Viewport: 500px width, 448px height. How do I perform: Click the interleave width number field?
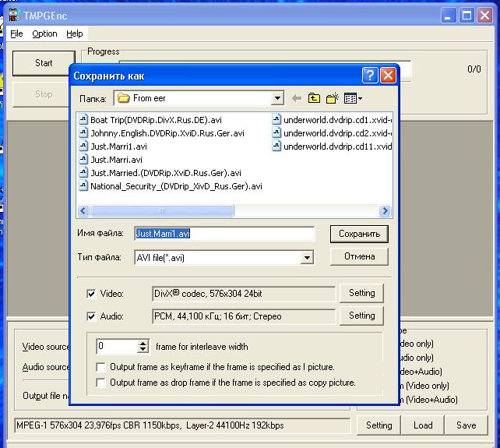pos(117,346)
